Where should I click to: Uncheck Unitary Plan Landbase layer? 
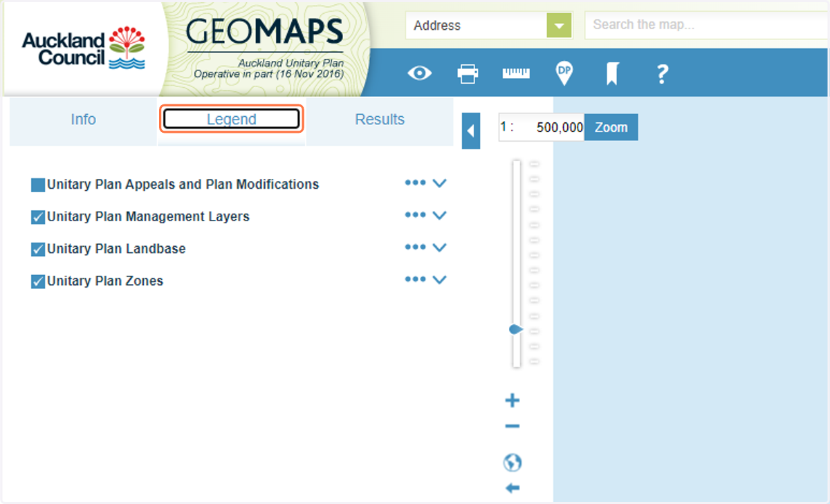(x=38, y=250)
